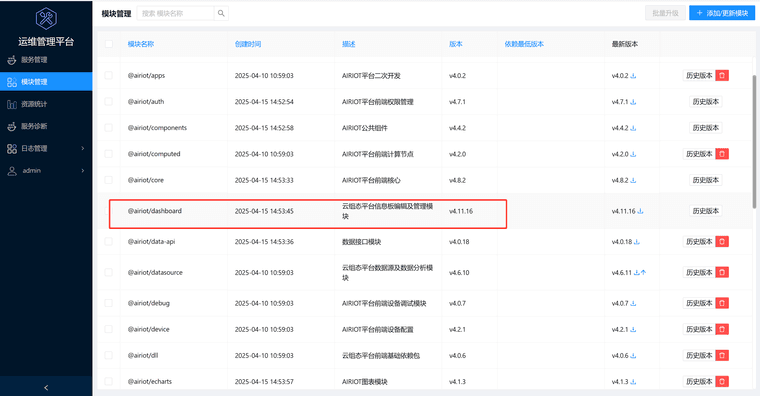Click upgrade arrow for @airiot/datasource v4.6.11

[643, 272]
